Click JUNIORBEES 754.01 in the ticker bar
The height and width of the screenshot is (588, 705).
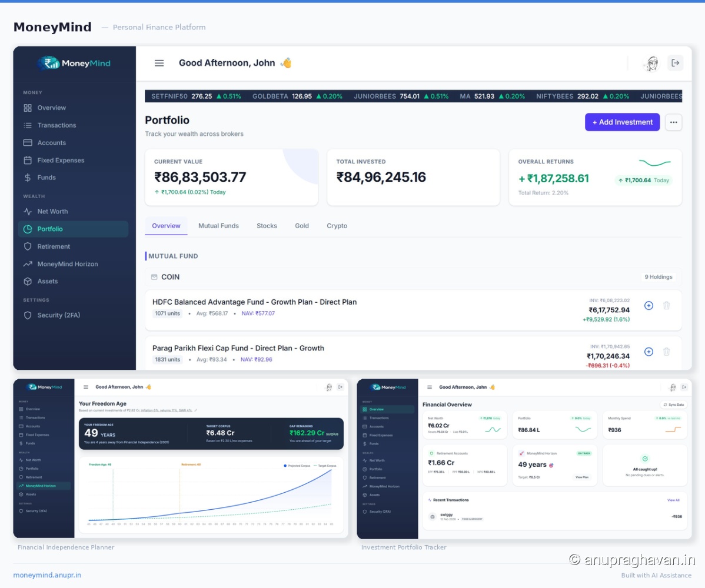click(x=401, y=96)
